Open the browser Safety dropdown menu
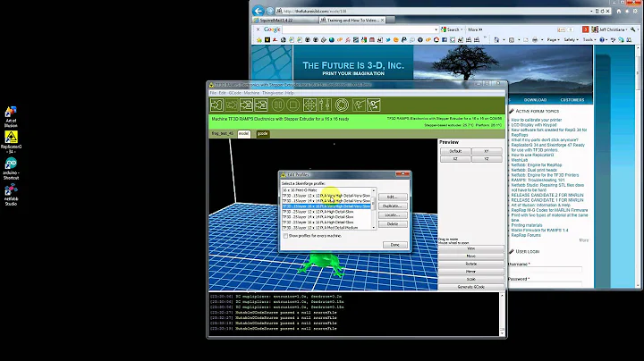 click(571, 40)
